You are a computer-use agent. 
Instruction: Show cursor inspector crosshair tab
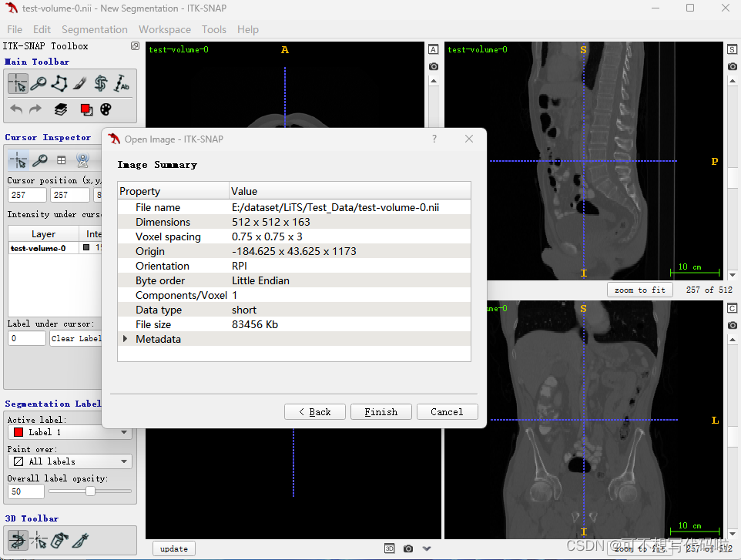coord(18,160)
